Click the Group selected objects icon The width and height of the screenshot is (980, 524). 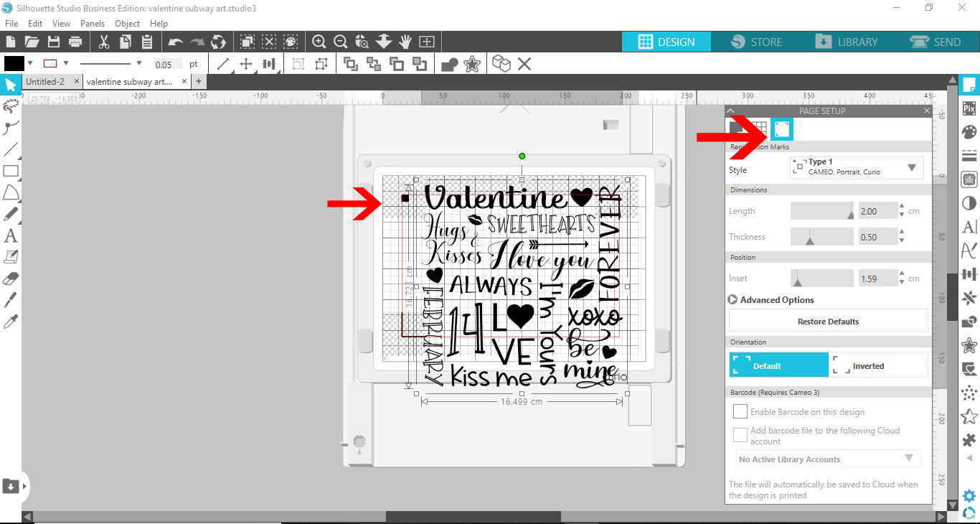[298, 65]
